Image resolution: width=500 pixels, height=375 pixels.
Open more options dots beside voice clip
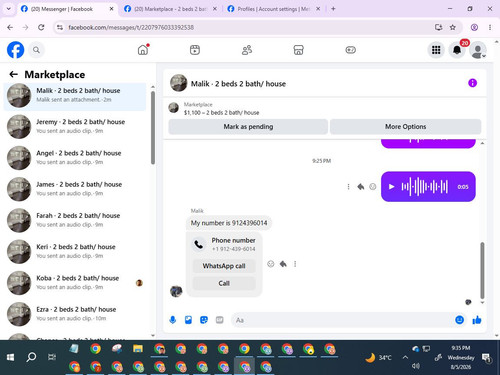(348, 187)
